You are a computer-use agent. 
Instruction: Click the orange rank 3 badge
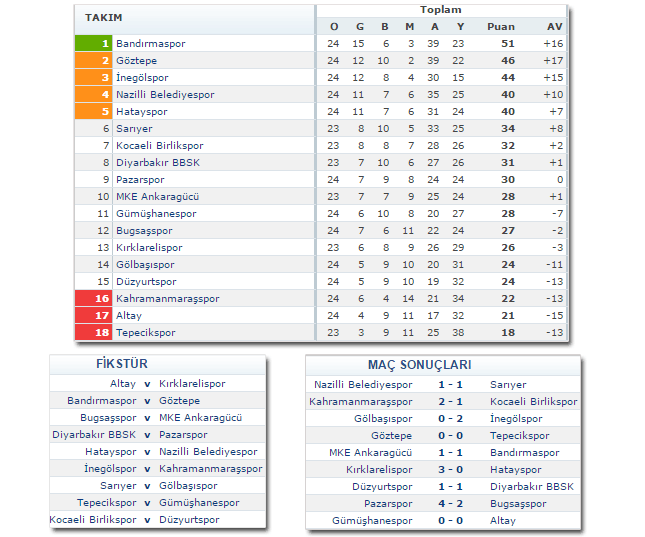[93, 78]
